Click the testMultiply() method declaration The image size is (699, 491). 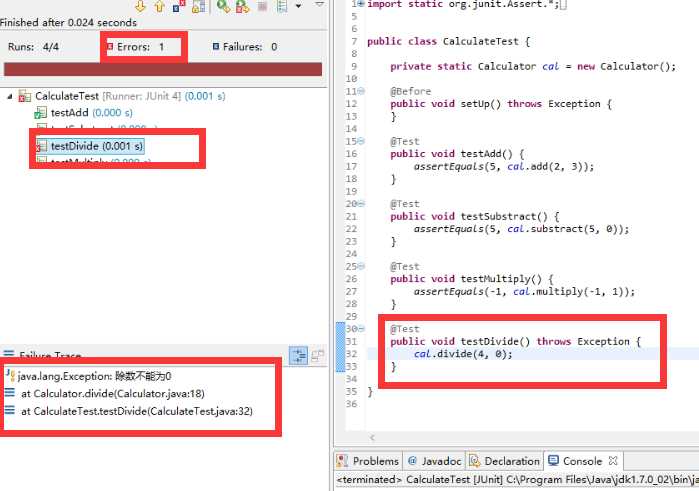[x=472, y=279]
